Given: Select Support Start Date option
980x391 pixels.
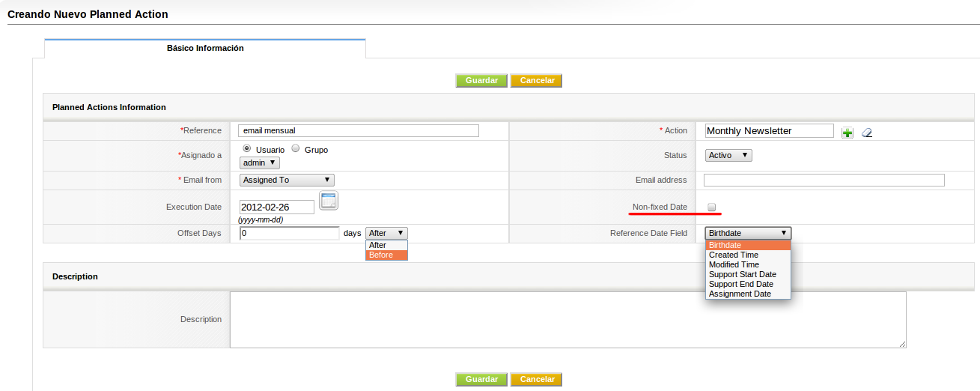Looking at the screenshot, I should pyautogui.click(x=742, y=275).
